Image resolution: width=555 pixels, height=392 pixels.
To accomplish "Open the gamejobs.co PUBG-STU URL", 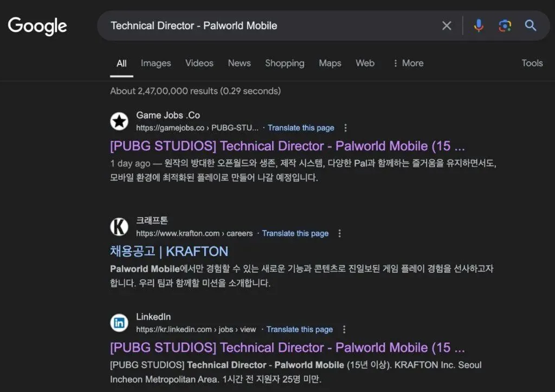I will click(197, 128).
